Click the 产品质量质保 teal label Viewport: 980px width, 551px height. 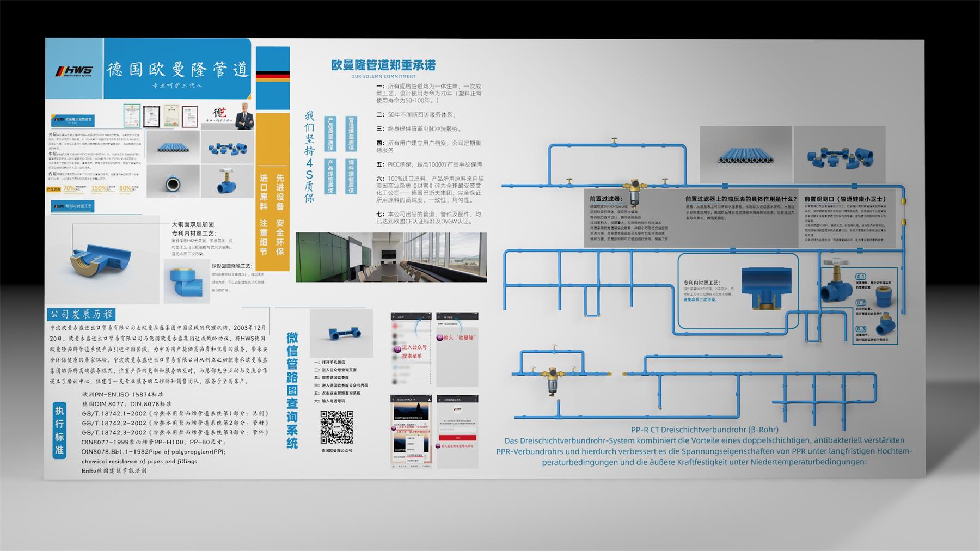[330, 134]
